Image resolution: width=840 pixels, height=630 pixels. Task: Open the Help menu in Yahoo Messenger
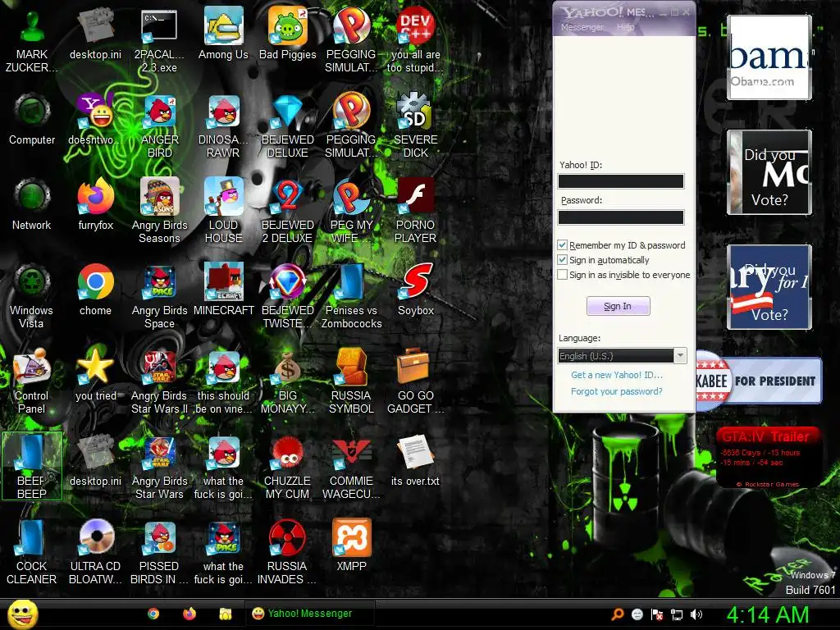click(625, 27)
